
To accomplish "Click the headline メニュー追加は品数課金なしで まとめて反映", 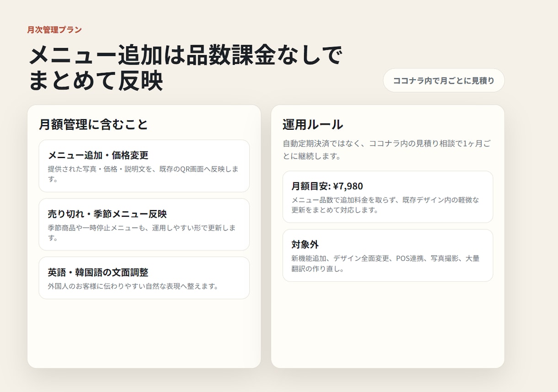I will tap(185, 68).
